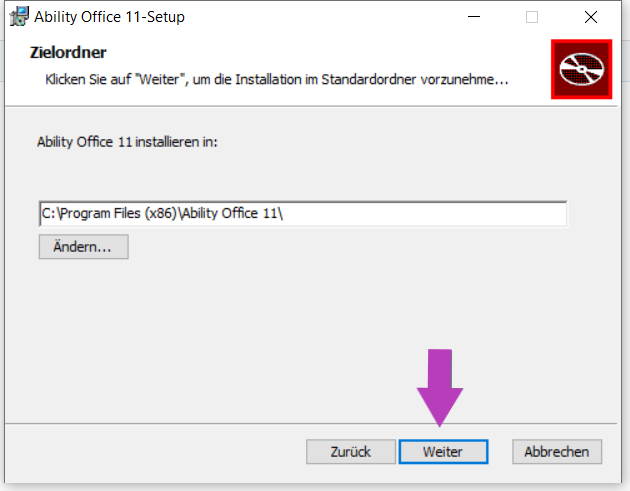Viewport: 630px width, 491px height.
Task: Click the 'Ability Office 11 installieren in:' label
Action: (127, 142)
